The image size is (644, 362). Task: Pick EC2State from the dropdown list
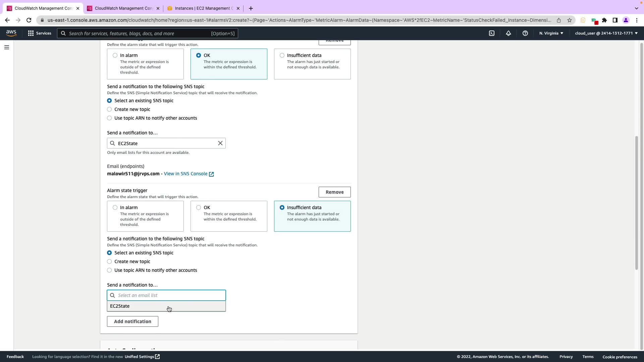coord(120,306)
